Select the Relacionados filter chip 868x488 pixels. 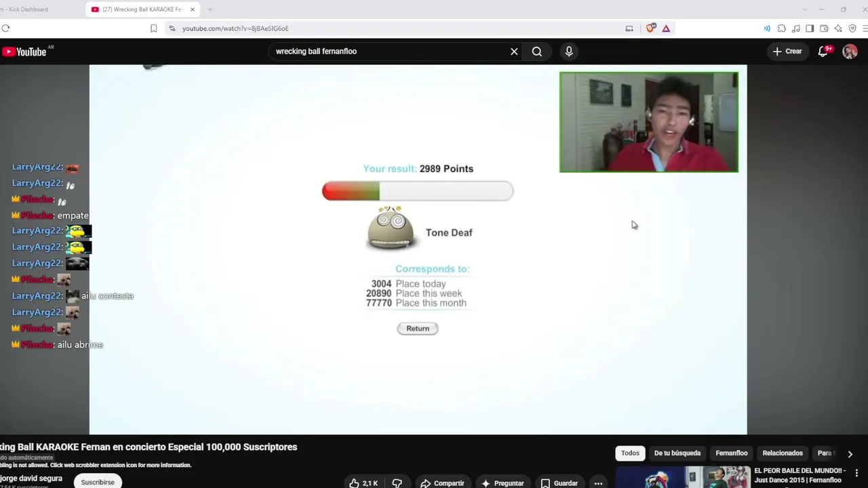[x=783, y=453]
